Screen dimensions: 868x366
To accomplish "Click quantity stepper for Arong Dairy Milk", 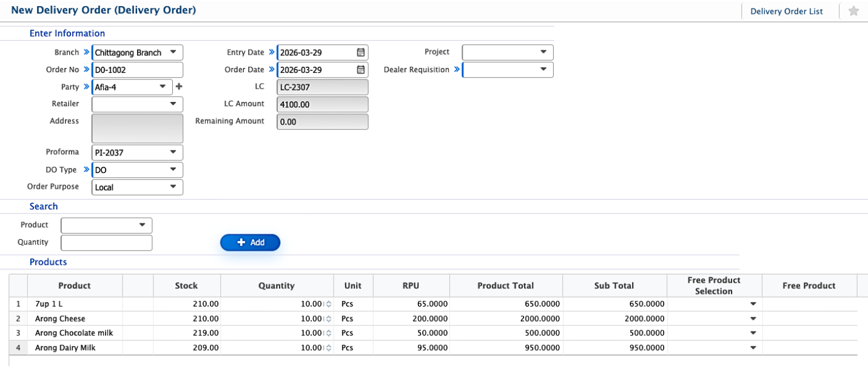I will pos(329,348).
